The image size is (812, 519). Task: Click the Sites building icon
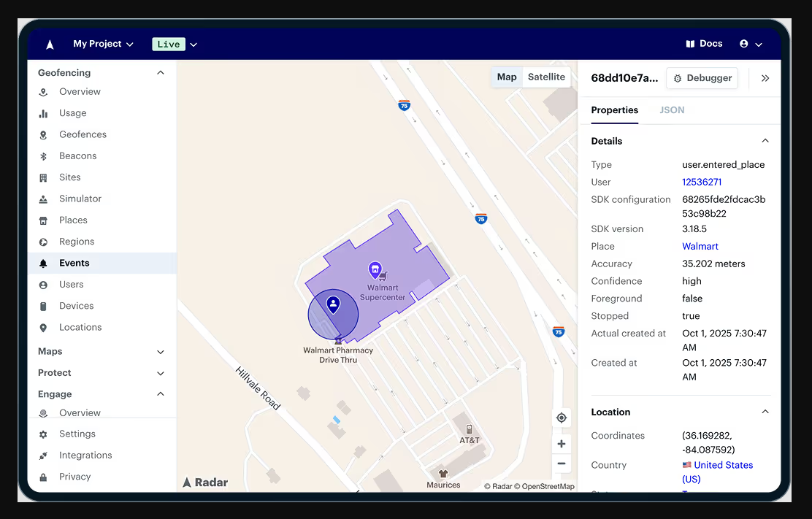pos(44,177)
